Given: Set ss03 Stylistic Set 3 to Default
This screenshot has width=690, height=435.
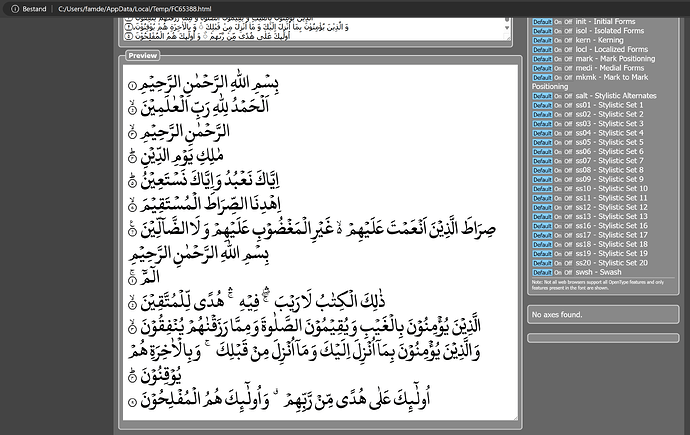Looking at the screenshot, I should coord(542,124).
